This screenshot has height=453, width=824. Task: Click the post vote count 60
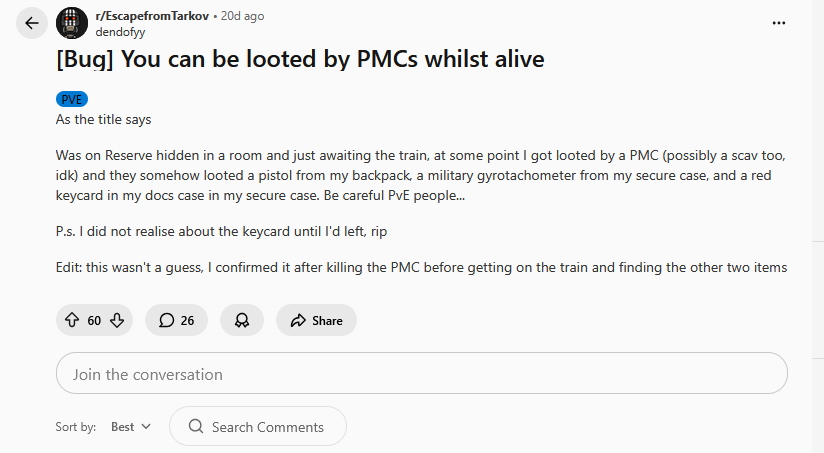(94, 320)
